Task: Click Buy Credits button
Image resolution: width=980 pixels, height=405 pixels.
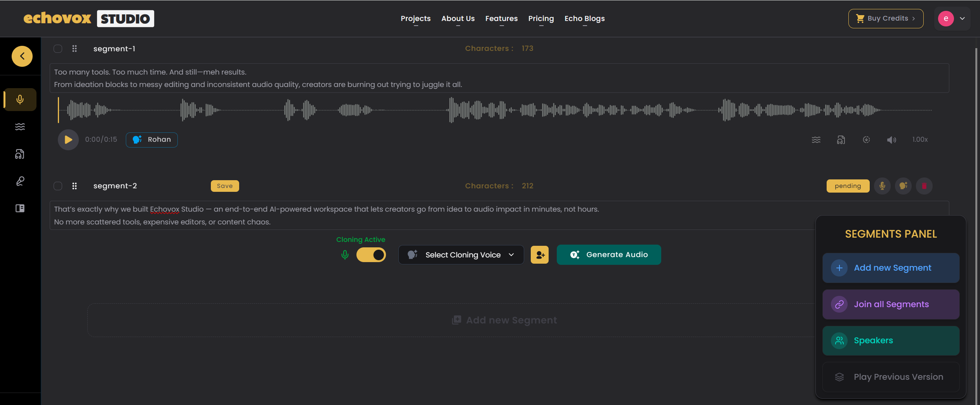Action: [x=886, y=19]
